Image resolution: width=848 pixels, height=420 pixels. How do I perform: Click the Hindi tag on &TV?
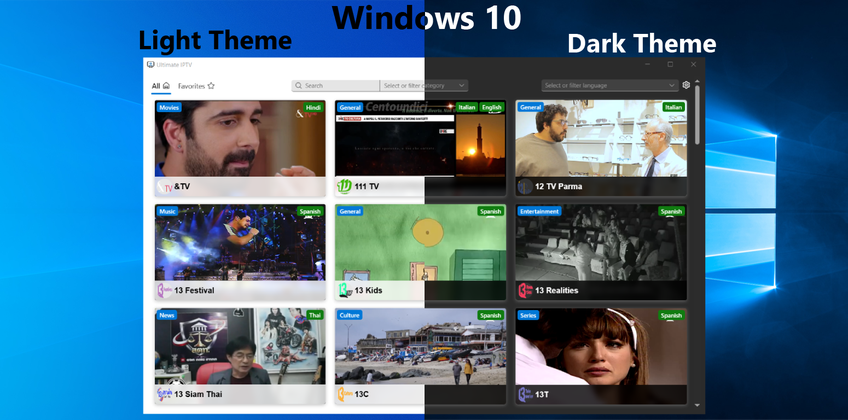(313, 108)
